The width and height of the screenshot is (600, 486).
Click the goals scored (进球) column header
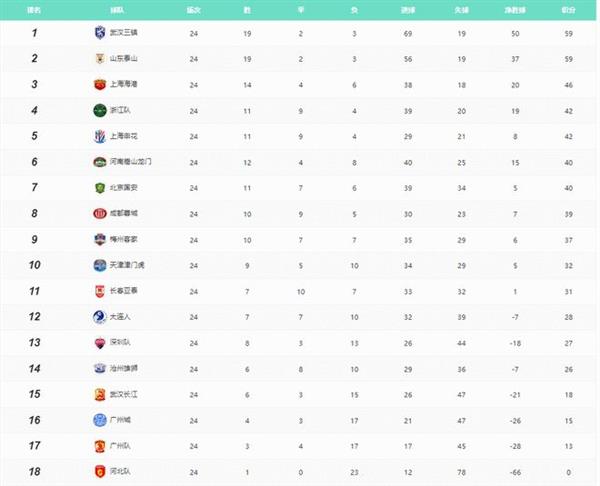(x=408, y=10)
